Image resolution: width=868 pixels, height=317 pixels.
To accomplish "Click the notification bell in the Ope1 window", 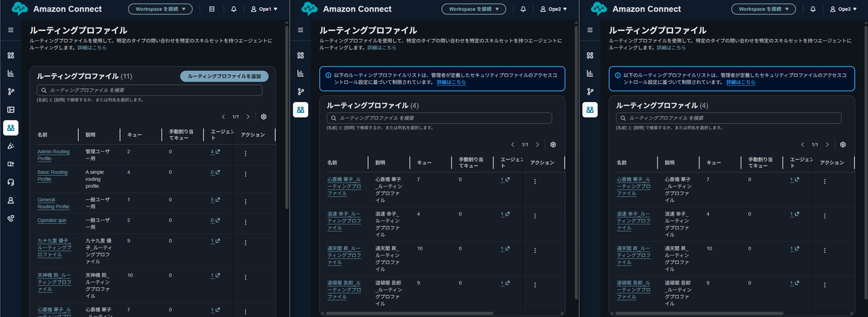I will click(x=234, y=9).
